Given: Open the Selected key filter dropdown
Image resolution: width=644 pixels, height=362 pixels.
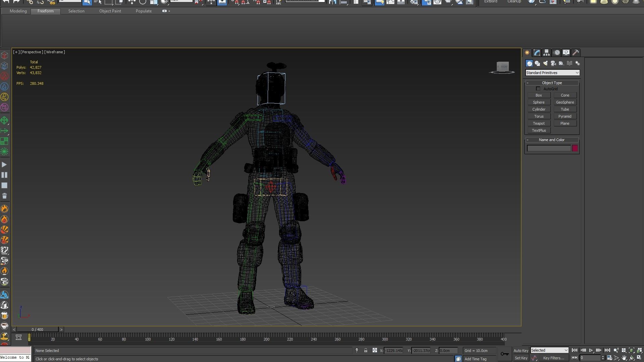Looking at the screenshot, I should pos(549,351).
